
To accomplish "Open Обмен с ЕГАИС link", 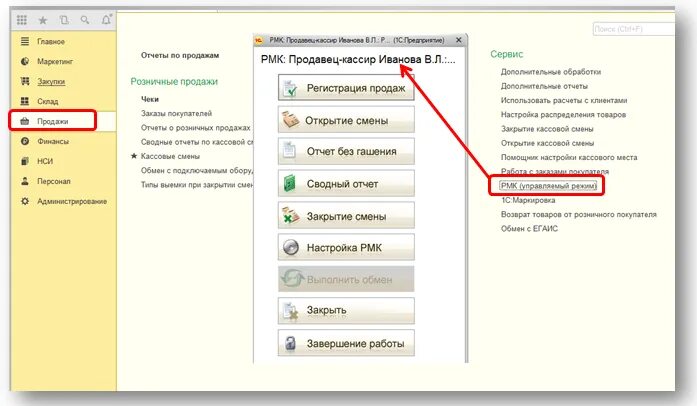I will tap(529, 229).
